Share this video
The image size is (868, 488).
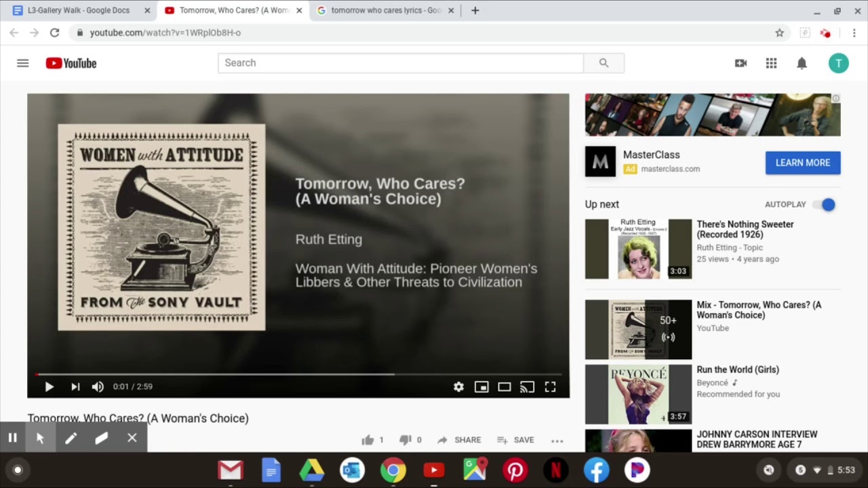[459, 440]
